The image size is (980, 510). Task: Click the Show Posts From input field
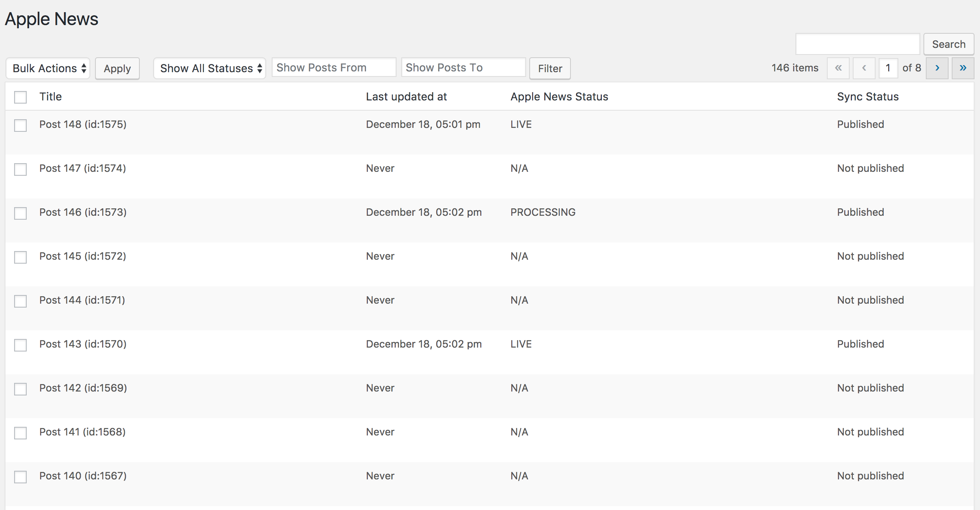click(333, 67)
